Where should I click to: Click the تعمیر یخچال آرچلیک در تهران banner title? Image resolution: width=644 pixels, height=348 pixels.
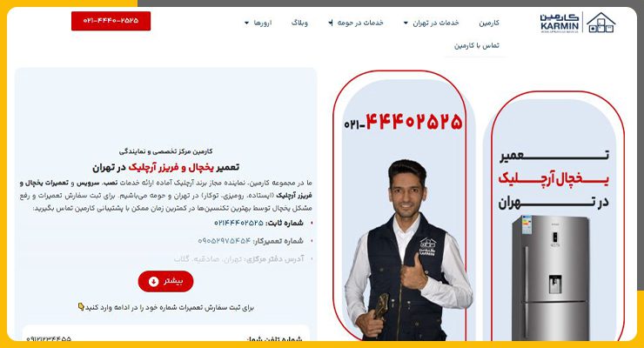click(x=553, y=178)
